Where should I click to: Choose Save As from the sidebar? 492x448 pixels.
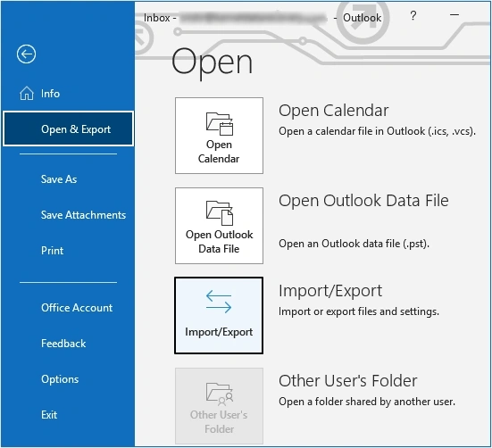coord(59,179)
